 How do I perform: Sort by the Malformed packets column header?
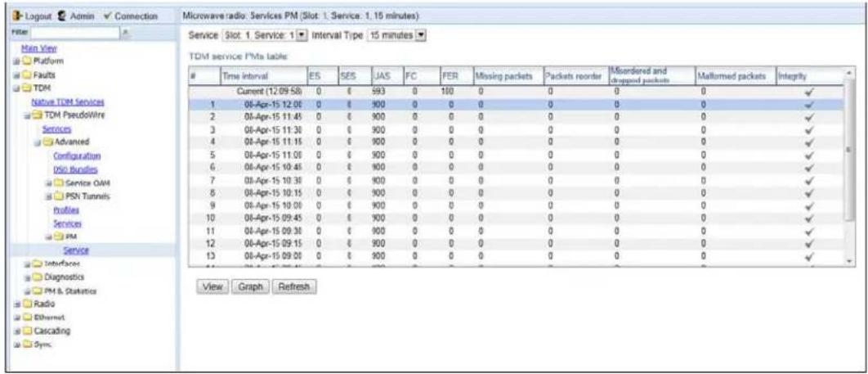736,76
